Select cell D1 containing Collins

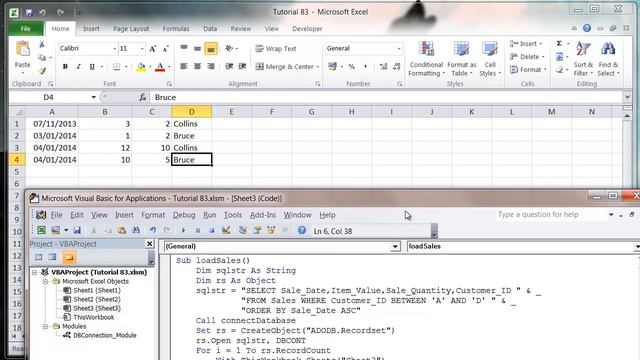(x=191, y=124)
